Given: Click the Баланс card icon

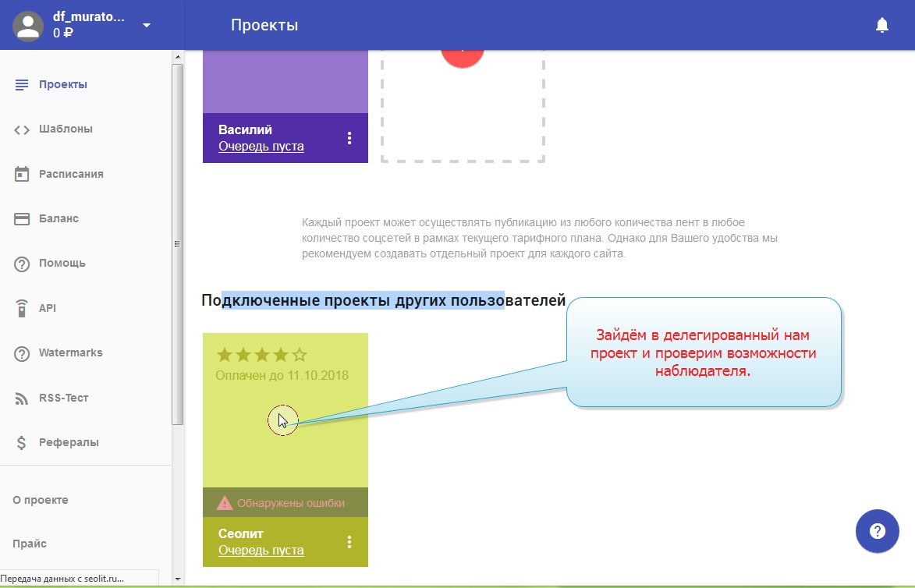Looking at the screenshot, I should (22, 219).
